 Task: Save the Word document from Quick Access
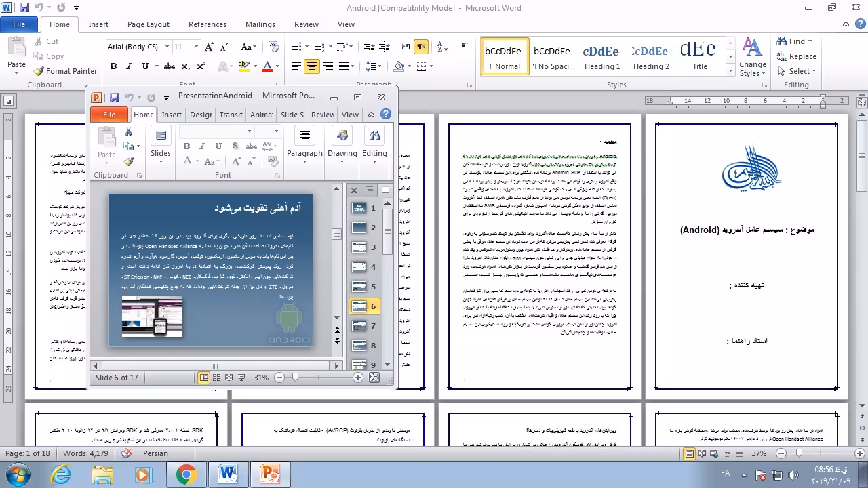tap(24, 8)
